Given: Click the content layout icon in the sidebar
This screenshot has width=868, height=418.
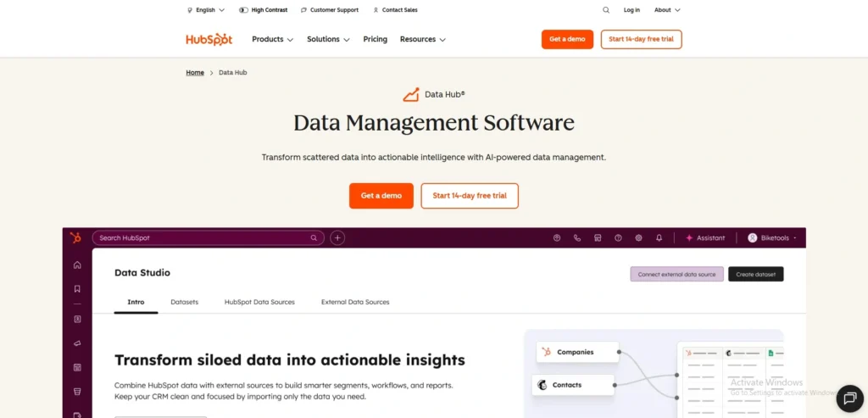Looking at the screenshot, I should (77, 367).
